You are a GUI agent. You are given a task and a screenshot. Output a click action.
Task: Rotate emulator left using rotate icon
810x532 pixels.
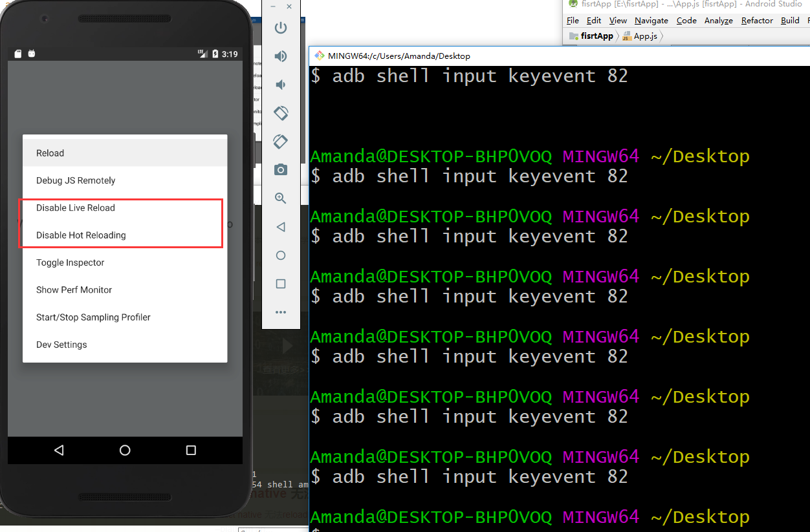click(x=281, y=113)
